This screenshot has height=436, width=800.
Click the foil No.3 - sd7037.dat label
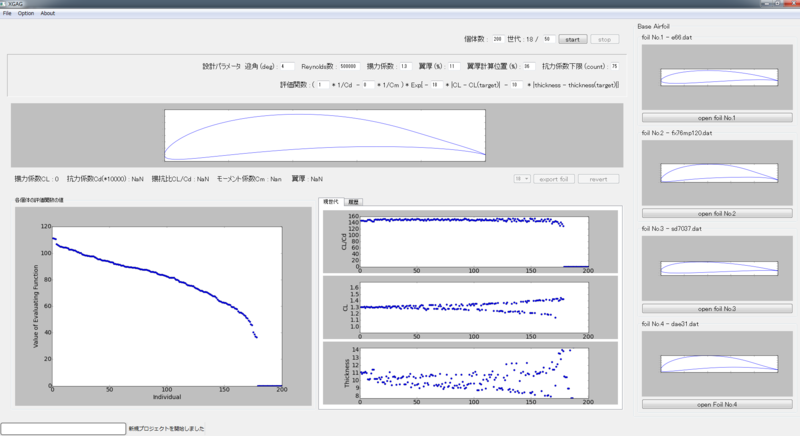point(671,228)
